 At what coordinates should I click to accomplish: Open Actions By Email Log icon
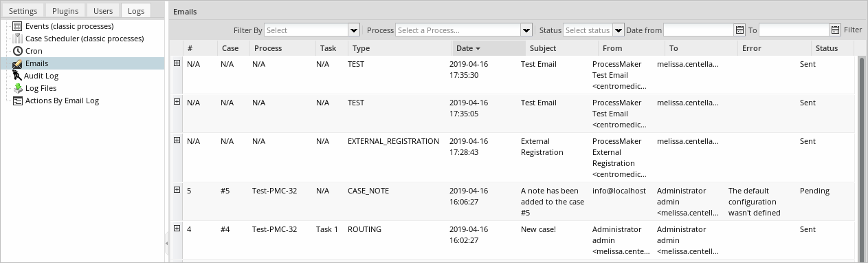(x=18, y=101)
